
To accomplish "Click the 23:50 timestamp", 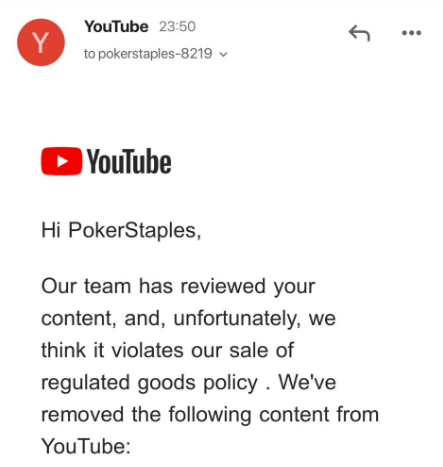I will [177, 27].
